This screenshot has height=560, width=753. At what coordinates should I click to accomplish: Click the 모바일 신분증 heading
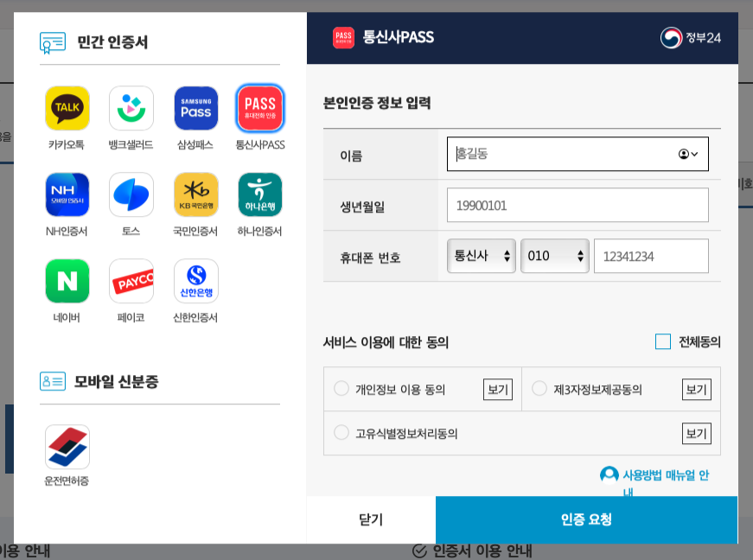116,381
